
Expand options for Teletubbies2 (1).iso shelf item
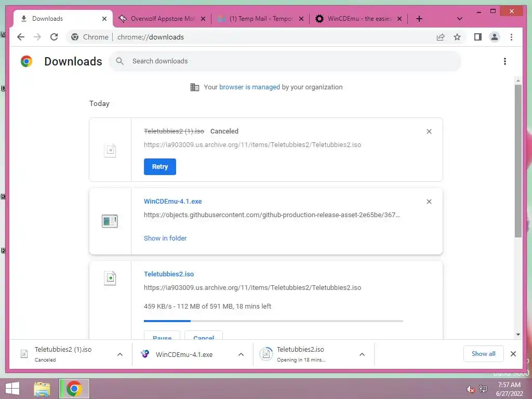120,354
